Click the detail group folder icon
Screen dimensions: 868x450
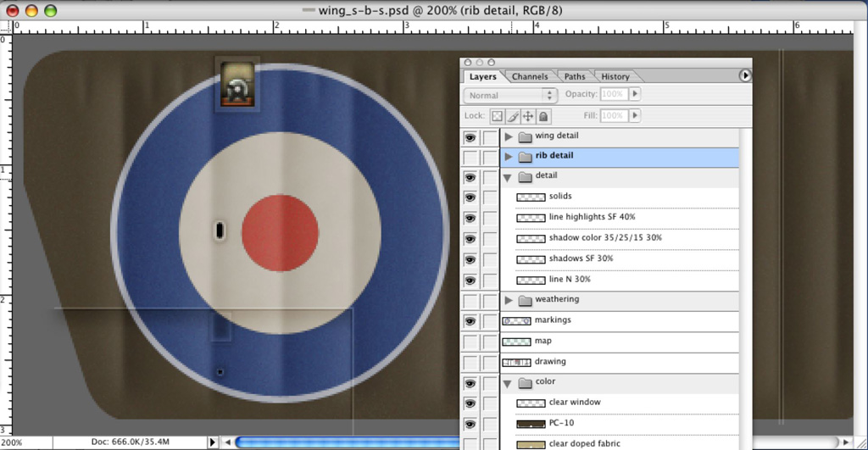pyautogui.click(x=525, y=176)
